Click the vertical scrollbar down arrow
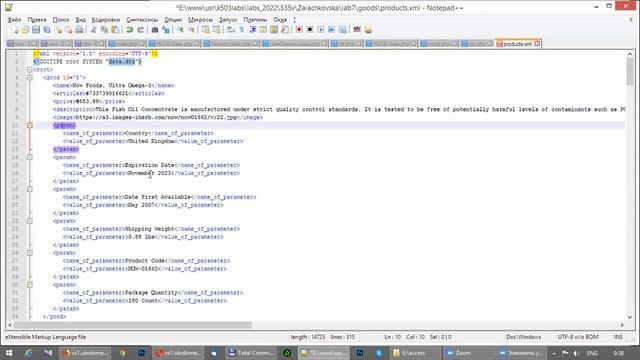The height and width of the screenshot is (360, 640). click(630, 317)
